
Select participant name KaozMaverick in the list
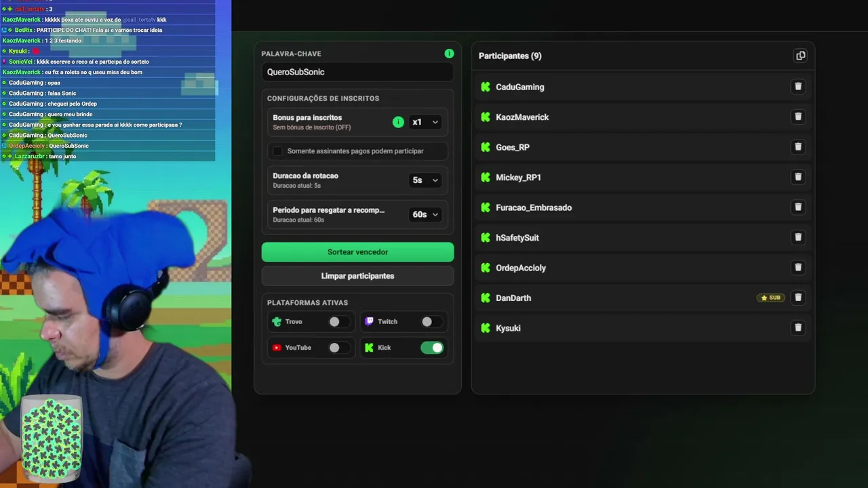522,117
